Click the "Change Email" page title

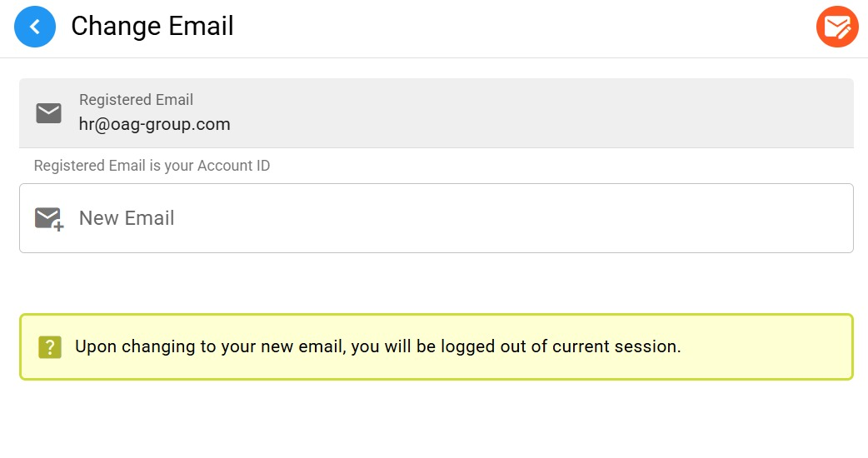pos(152,27)
